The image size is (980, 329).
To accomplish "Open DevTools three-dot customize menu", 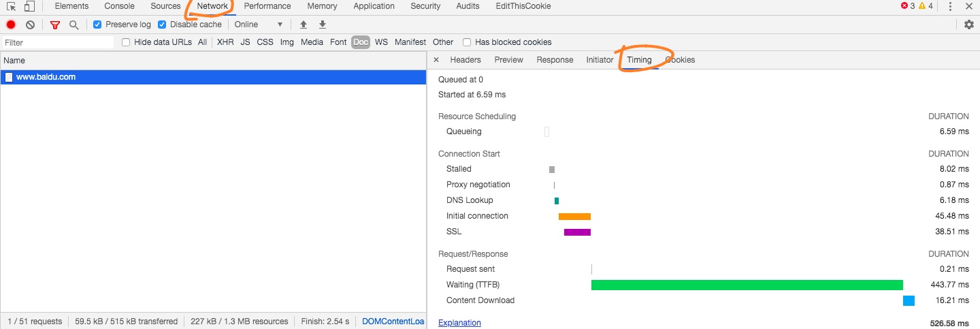I will (x=950, y=6).
